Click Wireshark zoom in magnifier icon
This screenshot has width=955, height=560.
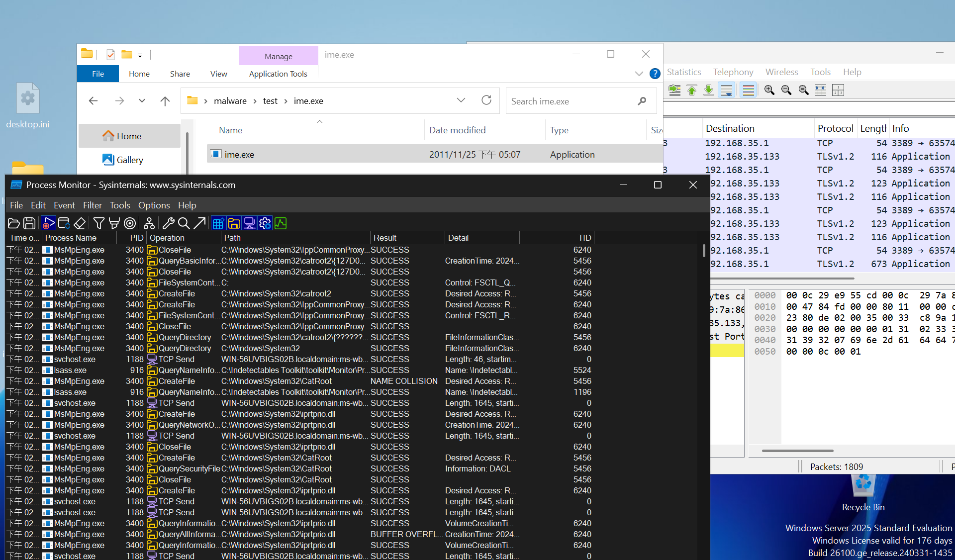(x=769, y=90)
